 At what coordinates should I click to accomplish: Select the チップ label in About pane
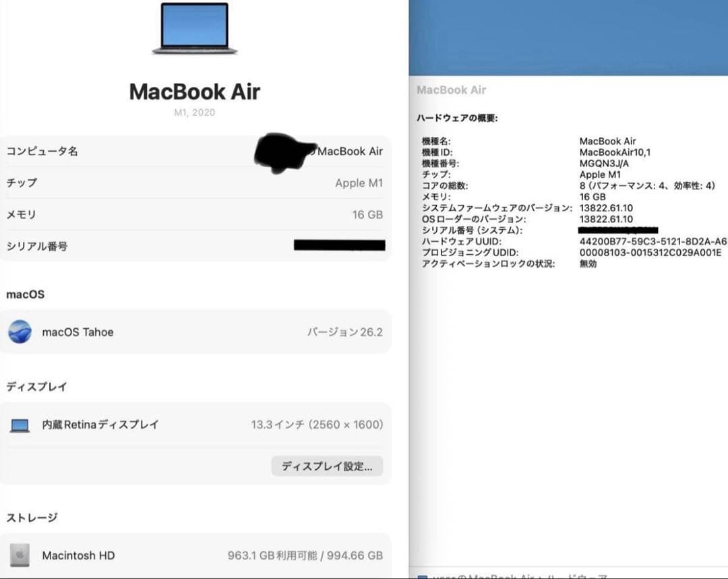click(x=22, y=183)
